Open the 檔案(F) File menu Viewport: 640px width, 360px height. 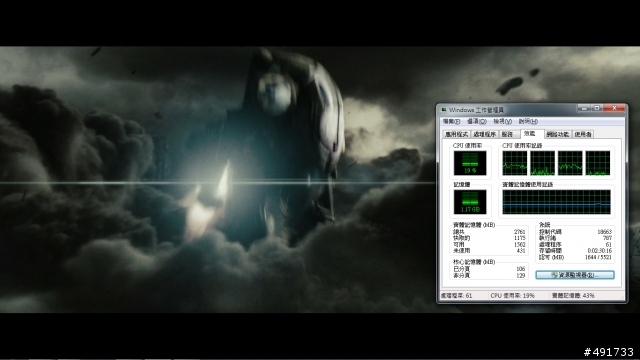pos(451,121)
